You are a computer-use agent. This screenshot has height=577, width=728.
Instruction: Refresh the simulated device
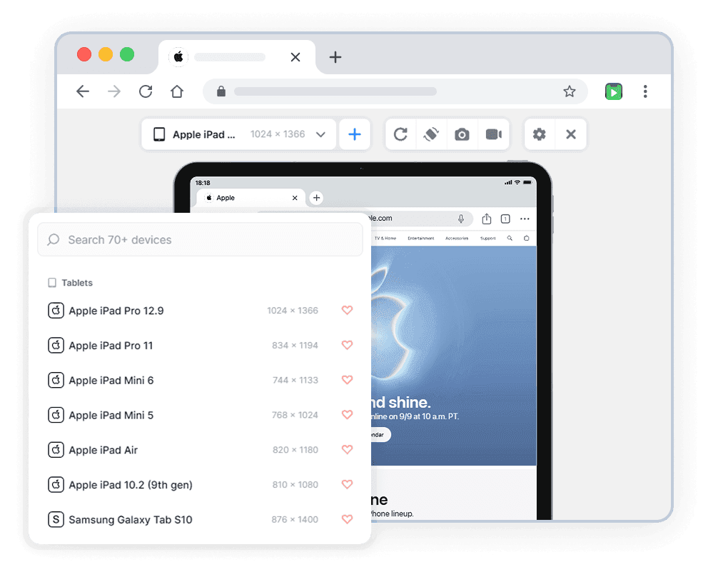400,135
